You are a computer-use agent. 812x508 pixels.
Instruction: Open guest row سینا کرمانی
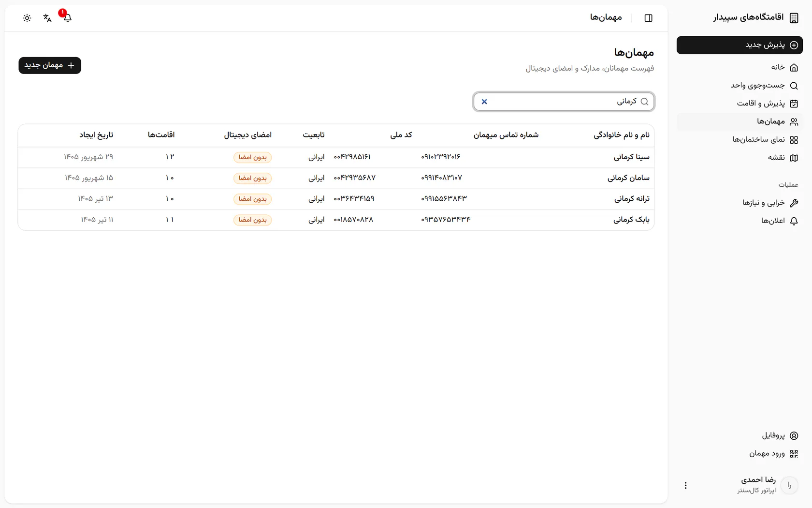pos(336,157)
